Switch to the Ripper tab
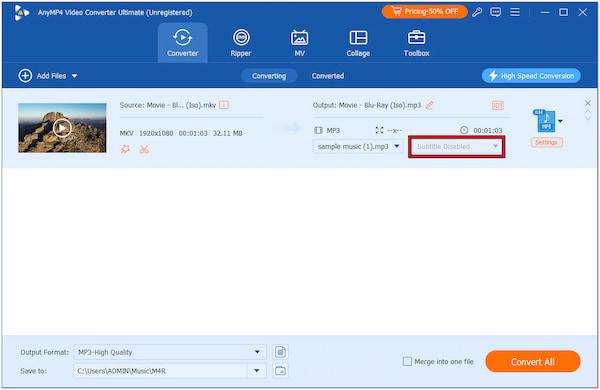Viewport: 600px width, 390px height. (241, 43)
